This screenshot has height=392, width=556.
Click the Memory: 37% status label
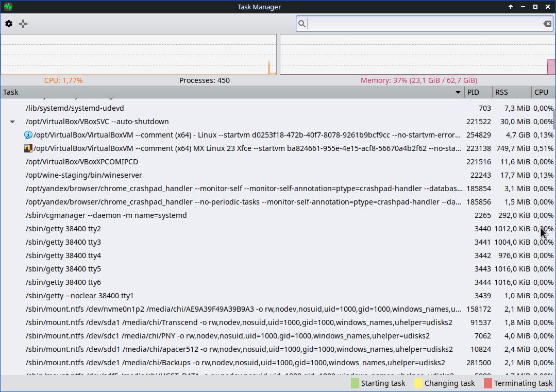tap(419, 80)
